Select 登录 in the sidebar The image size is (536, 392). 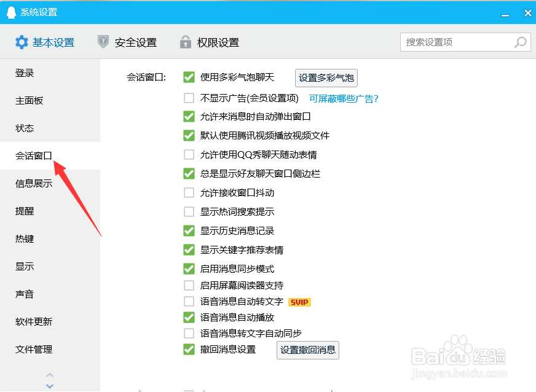50,73
